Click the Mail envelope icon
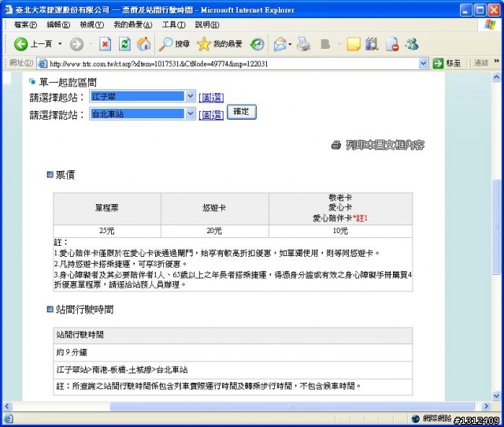Screen dimensions: 504x427 [280, 44]
